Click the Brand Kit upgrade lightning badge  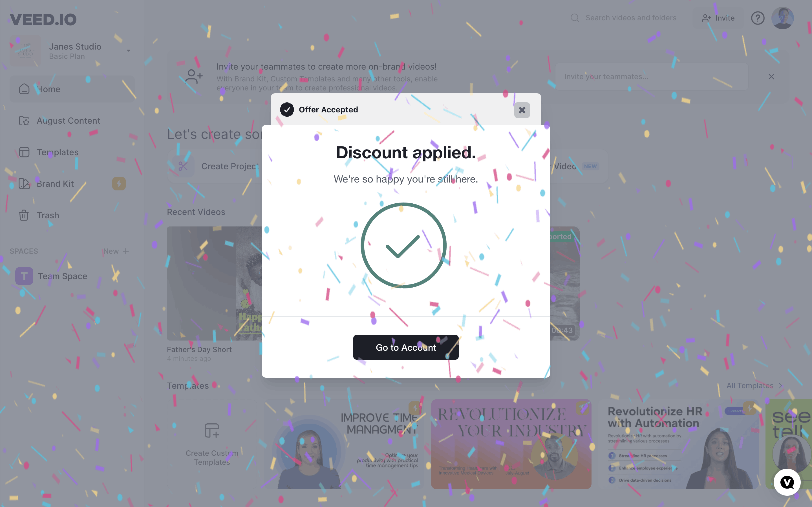tap(119, 184)
